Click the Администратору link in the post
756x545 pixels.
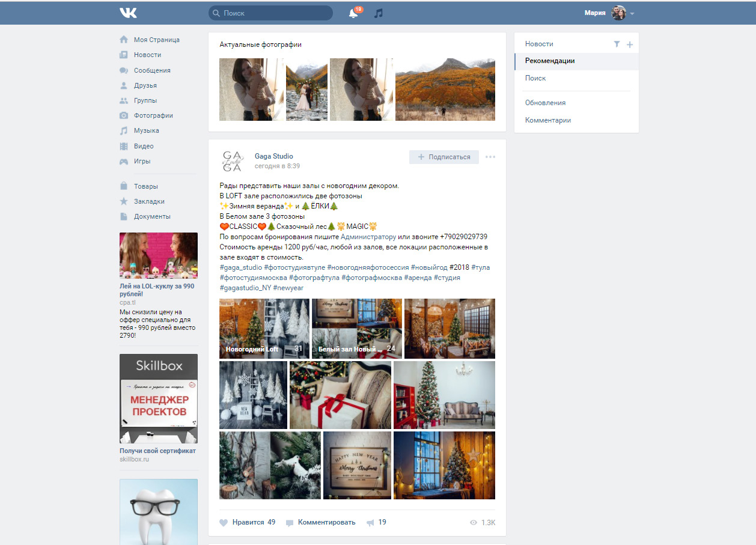tap(368, 237)
